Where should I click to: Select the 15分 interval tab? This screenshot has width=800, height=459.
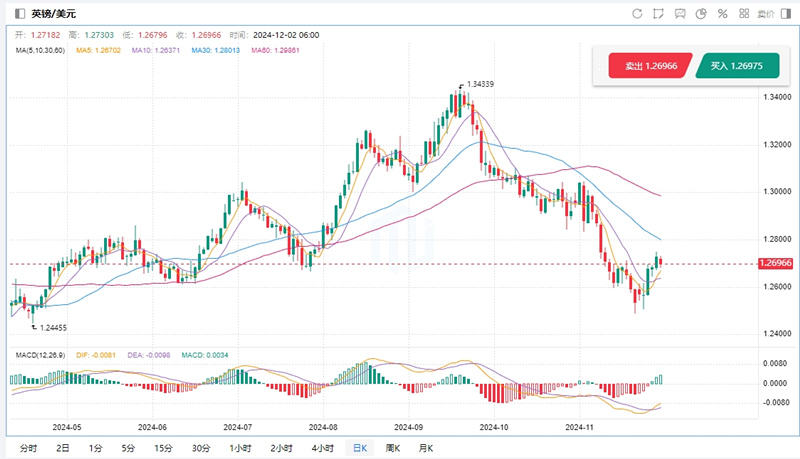(x=162, y=447)
